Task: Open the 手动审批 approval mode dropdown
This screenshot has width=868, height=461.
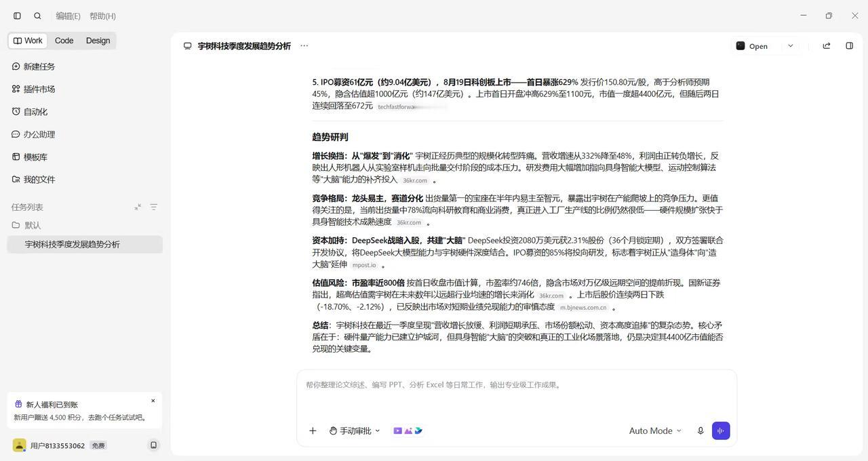Action: coord(355,430)
